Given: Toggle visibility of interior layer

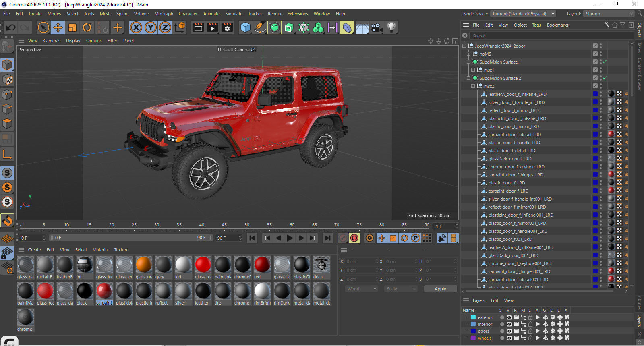Looking at the screenshot, I should pos(509,324).
